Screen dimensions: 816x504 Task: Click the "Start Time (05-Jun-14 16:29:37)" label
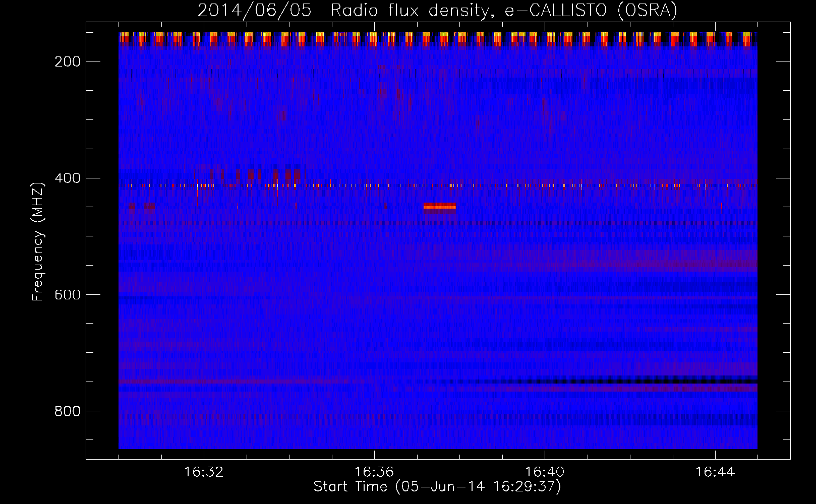(x=437, y=487)
